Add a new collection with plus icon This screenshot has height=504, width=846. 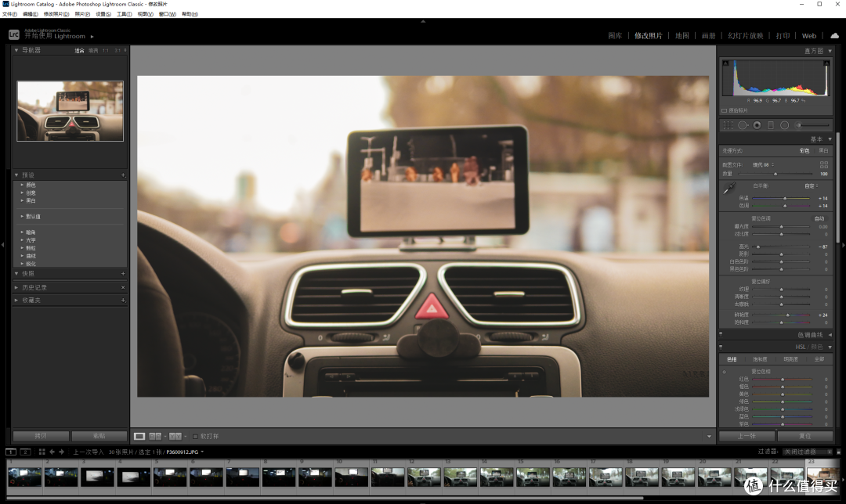pos(123,301)
